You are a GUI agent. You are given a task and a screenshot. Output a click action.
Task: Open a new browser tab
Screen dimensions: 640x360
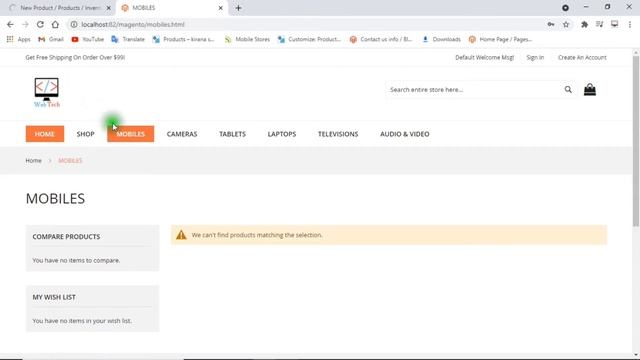tap(238, 8)
